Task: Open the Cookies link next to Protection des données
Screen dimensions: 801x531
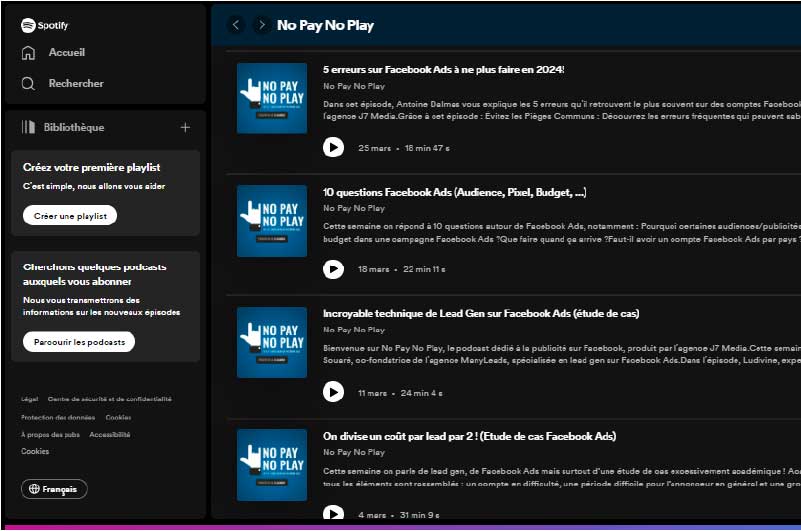Action: 119,418
